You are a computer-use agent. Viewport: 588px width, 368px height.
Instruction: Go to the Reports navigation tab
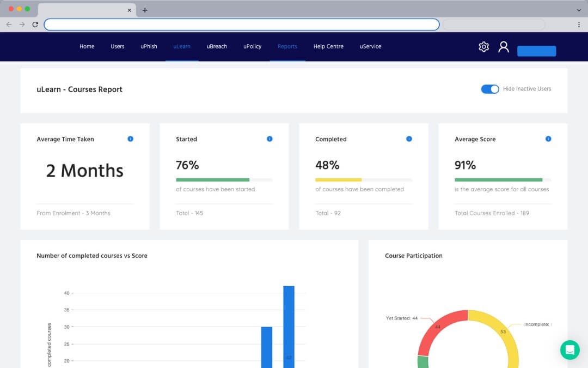287,46
